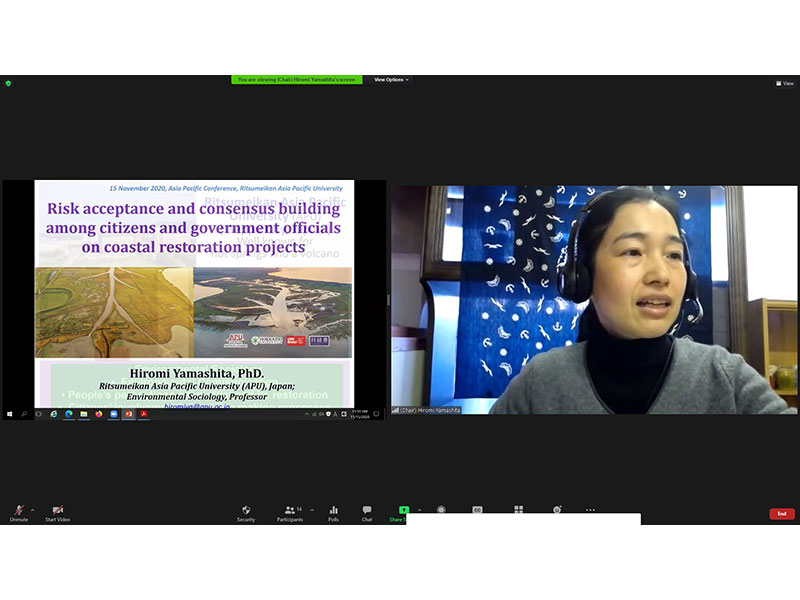Open the Chat panel
The image size is (800, 600).
click(367, 512)
